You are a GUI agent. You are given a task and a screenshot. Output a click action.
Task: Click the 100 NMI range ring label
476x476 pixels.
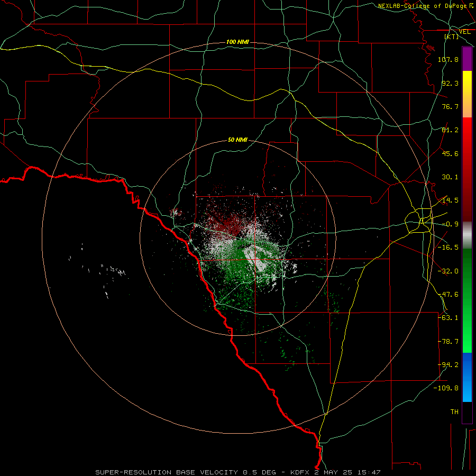click(237, 42)
